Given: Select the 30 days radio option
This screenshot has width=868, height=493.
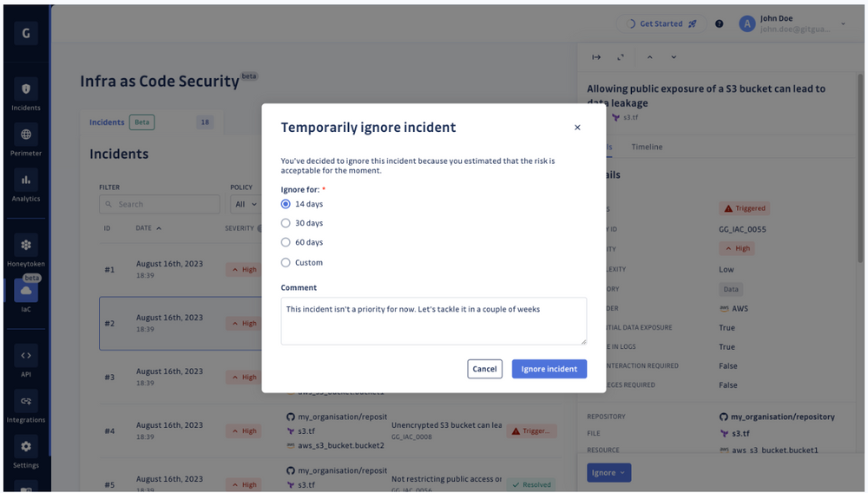Looking at the screenshot, I should click(x=286, y=223).
